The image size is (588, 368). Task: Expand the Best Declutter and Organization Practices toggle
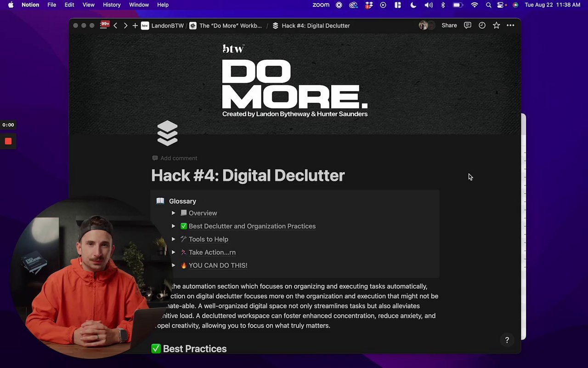click(173, 226)
